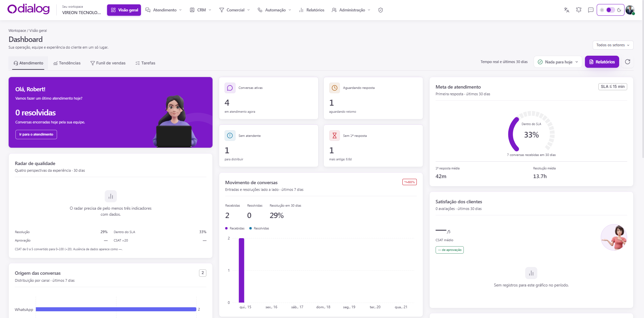Image resolution: width=644 pixels, height=318 pixels.
Task: Toggle the light/dark theme switch
Action: coord(610,10)
